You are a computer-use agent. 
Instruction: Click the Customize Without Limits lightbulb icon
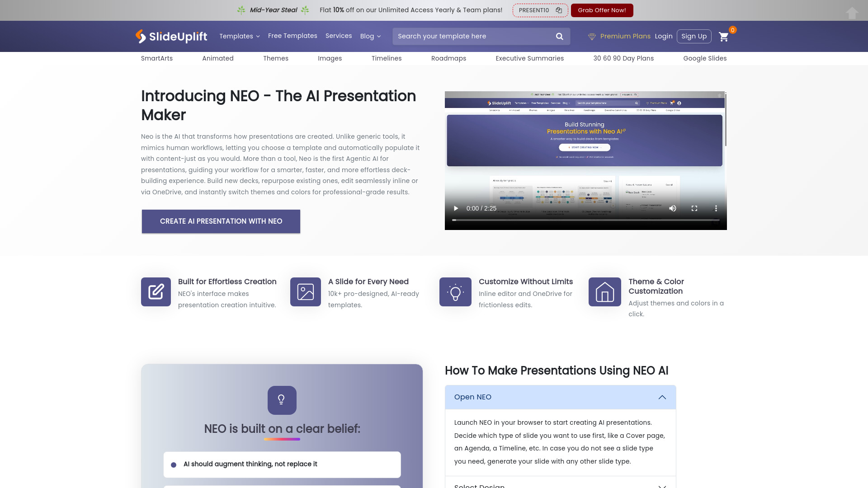coord(455,292)
